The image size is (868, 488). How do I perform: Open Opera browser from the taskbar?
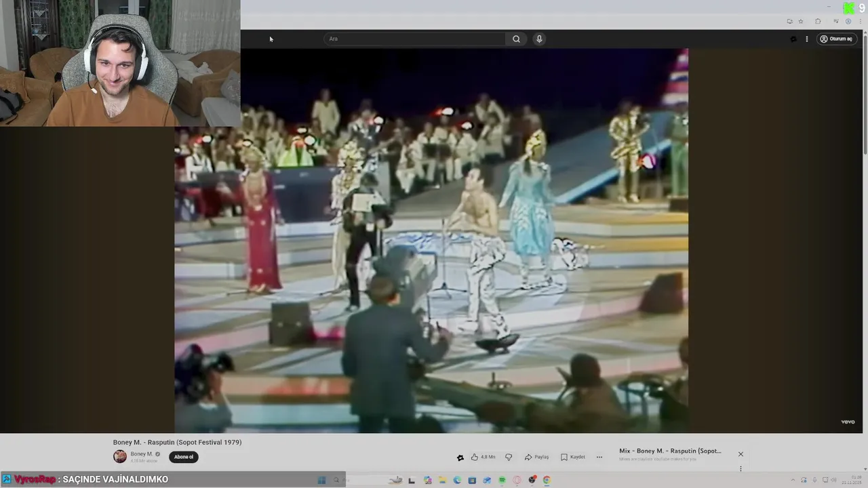click(x=517, y=480)
